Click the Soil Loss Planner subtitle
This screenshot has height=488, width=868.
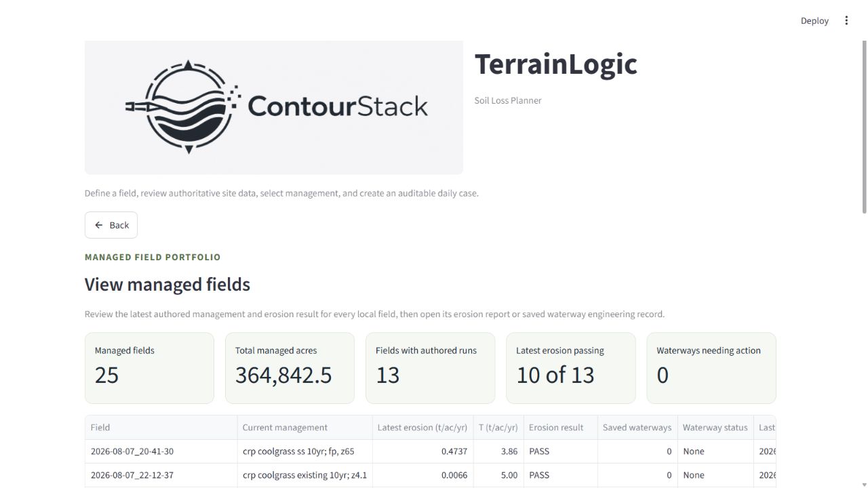tap(508, 100)
